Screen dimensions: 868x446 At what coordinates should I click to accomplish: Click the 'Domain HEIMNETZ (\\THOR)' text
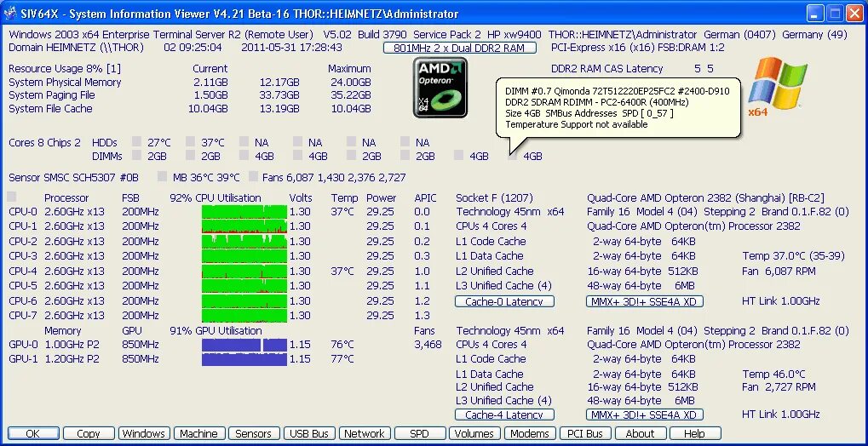[x=77, y=48]
